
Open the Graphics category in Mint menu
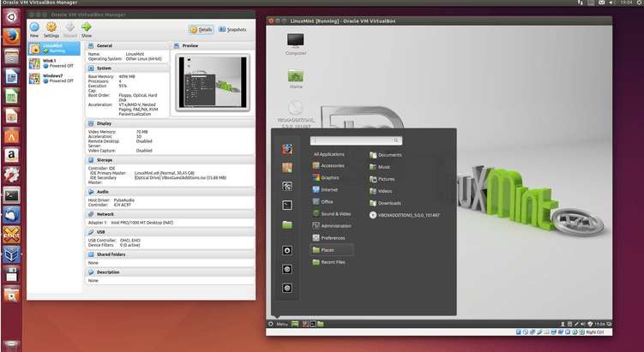[x=326, y=177]
